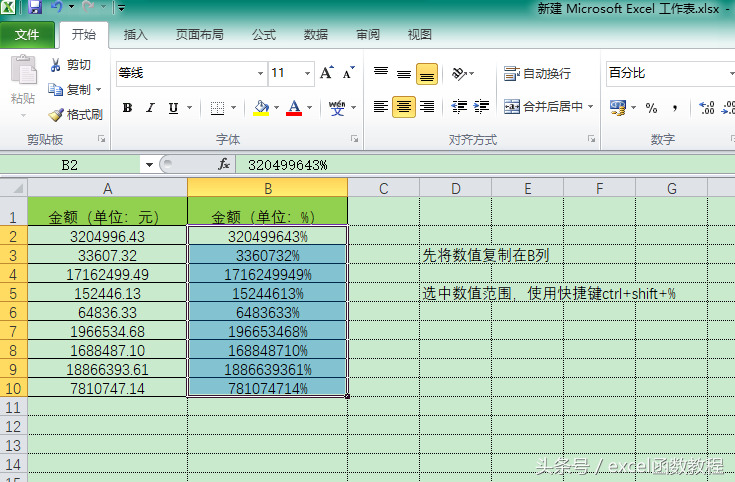Viewport: 735px width, 482px height.
Task: Click the Format Painter brush icon
Action: click(56, 114)
